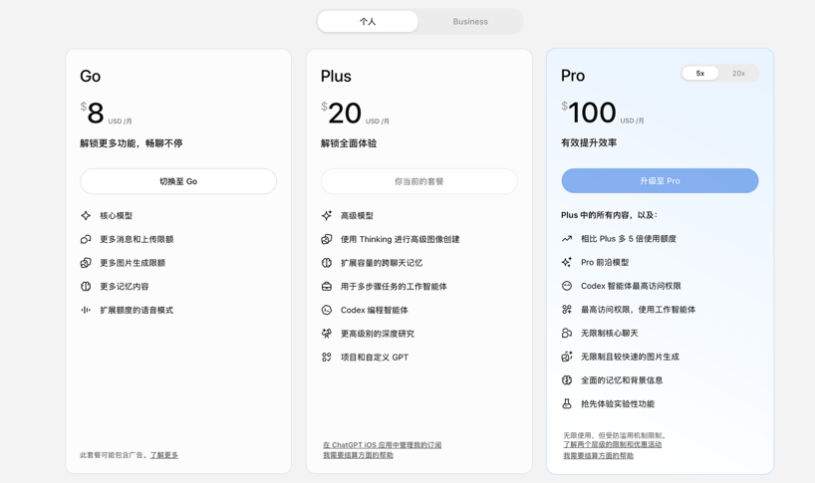Click the 解锁更多功能，畅聊不停 tagline

coord(131,143)
